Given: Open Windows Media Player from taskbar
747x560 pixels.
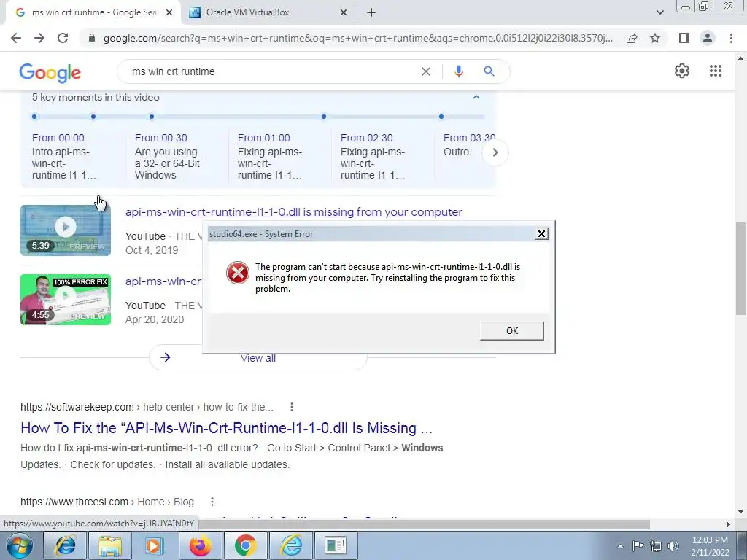Looking at the screenshot, I should coord(155,545).
